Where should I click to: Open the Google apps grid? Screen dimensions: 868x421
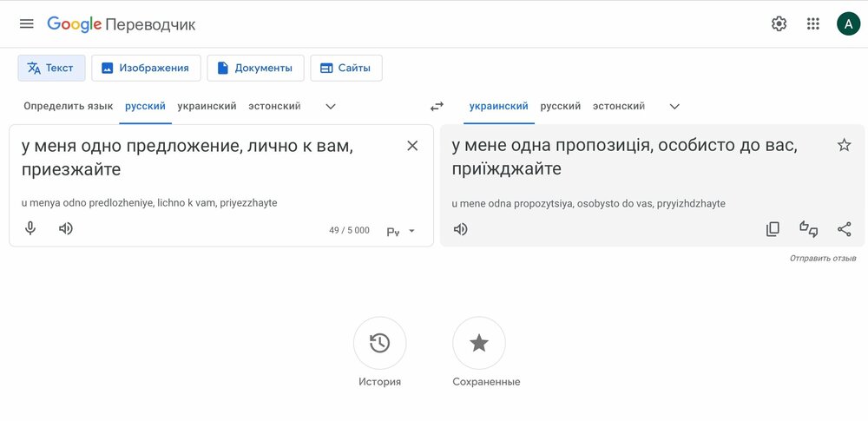[813, 23]
